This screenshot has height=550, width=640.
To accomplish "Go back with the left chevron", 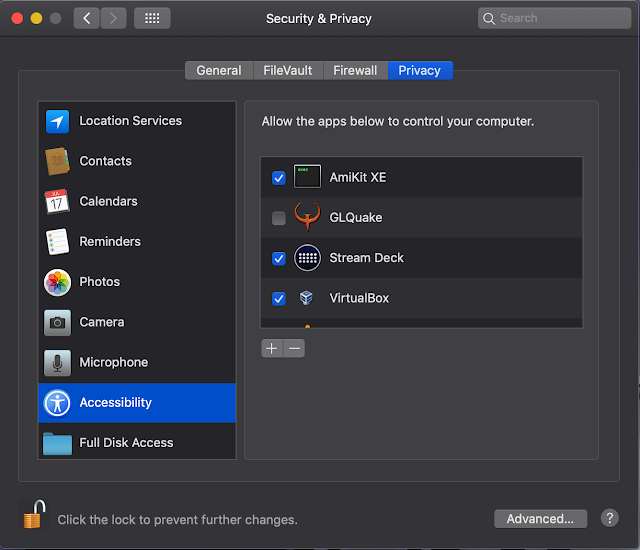I will pyautogui.click(x=87, y=18).
